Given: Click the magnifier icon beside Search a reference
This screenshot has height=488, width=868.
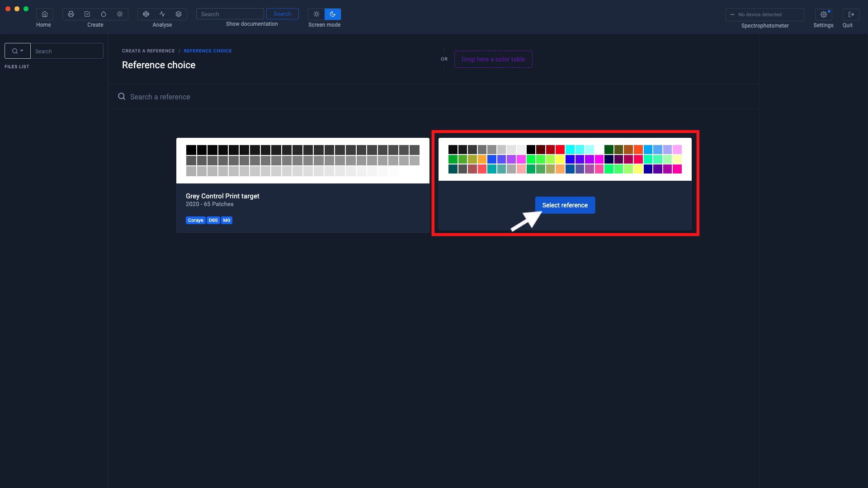Looking at the screenshot, I should pyautogui.click(x=122, y=96).
